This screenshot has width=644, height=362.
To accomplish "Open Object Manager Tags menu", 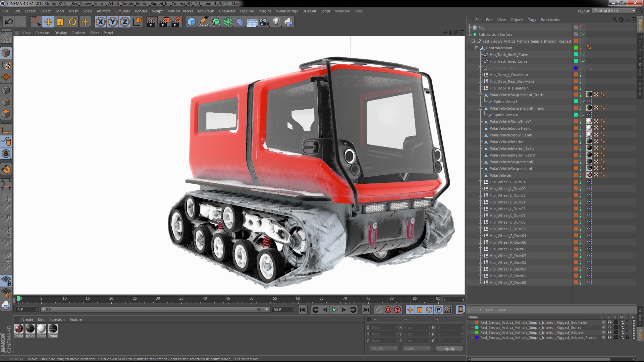I will [x=532, y=20].
